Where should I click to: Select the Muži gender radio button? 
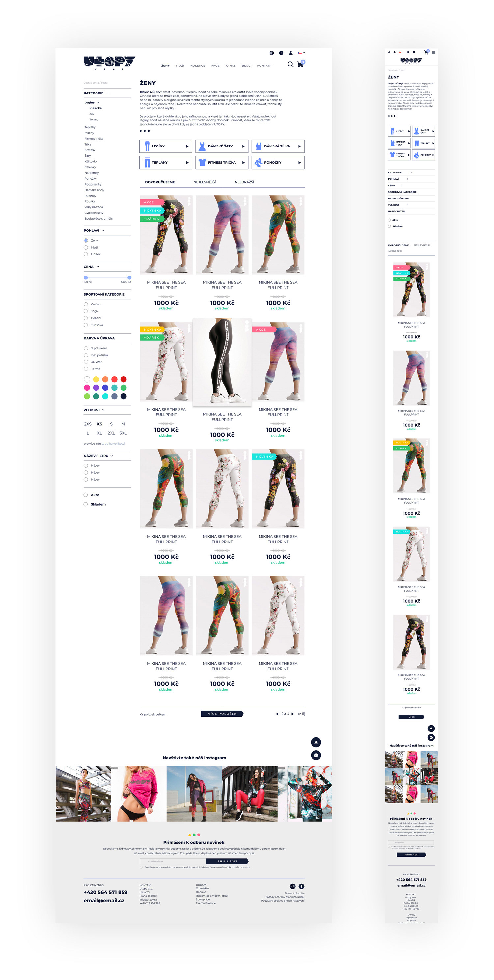tap(86, 247)
